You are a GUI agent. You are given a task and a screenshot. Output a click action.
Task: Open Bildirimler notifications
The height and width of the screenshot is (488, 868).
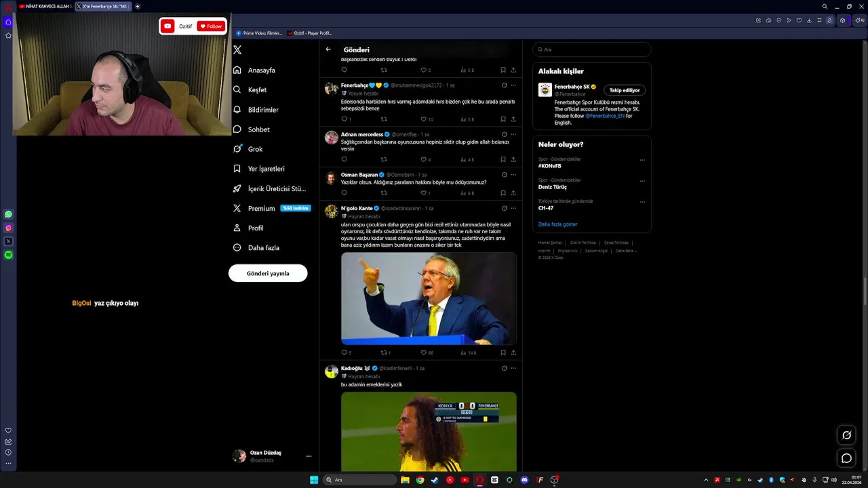pyautogui.click(x=256, y=109)
